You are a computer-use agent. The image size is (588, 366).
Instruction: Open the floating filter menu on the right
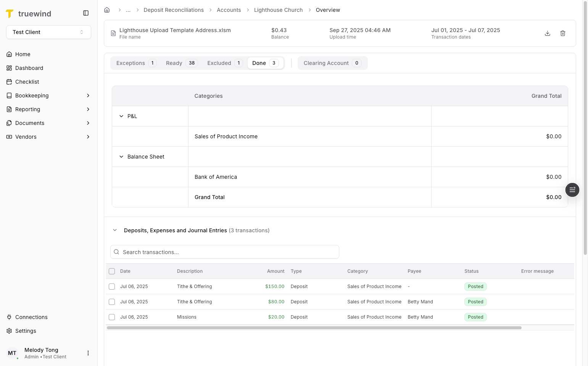coord(572,190)
